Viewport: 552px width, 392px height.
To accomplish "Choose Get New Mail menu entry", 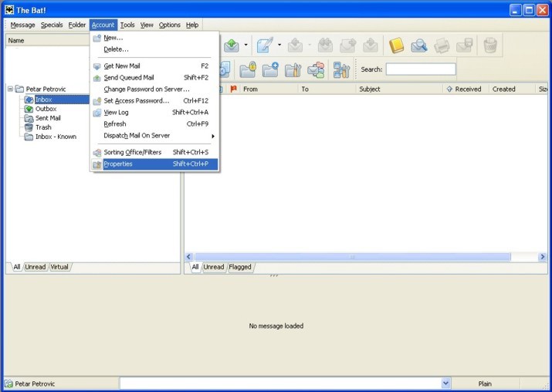I will click(154, 66).
